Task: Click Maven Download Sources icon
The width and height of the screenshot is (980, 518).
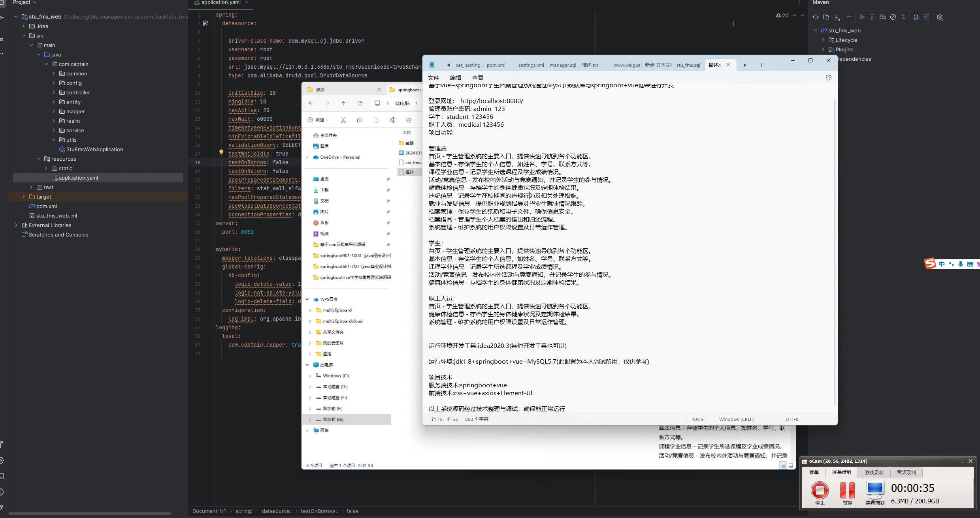Action: click(x=837, y=17)
